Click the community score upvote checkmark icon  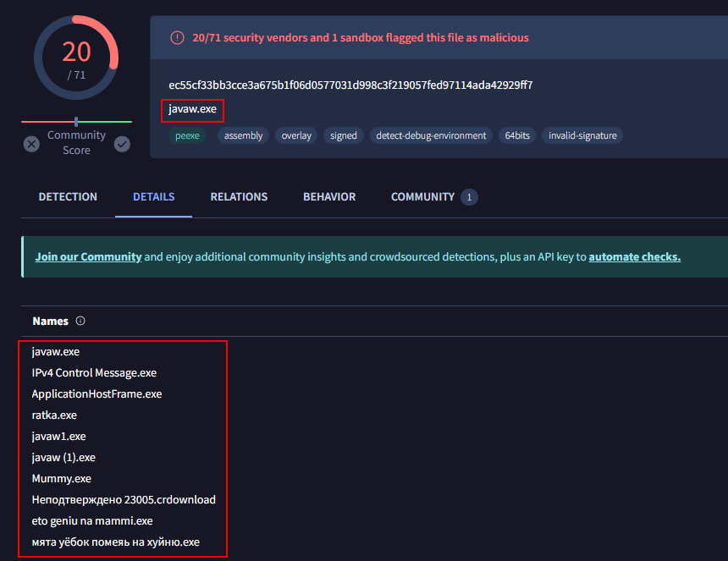pyautogui.click(x=122, y=144)
